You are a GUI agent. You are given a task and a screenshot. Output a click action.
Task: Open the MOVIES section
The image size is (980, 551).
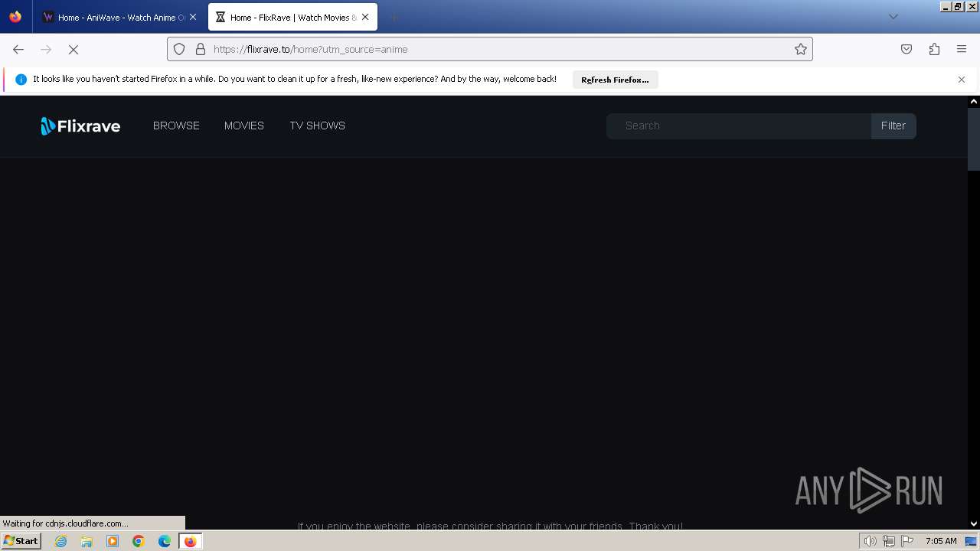[x=244, y=126]
